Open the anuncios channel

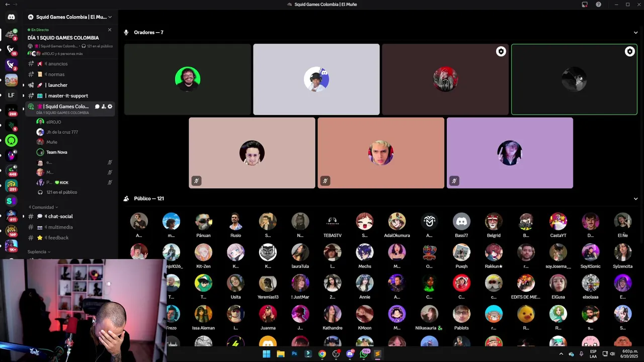[70, 64]
